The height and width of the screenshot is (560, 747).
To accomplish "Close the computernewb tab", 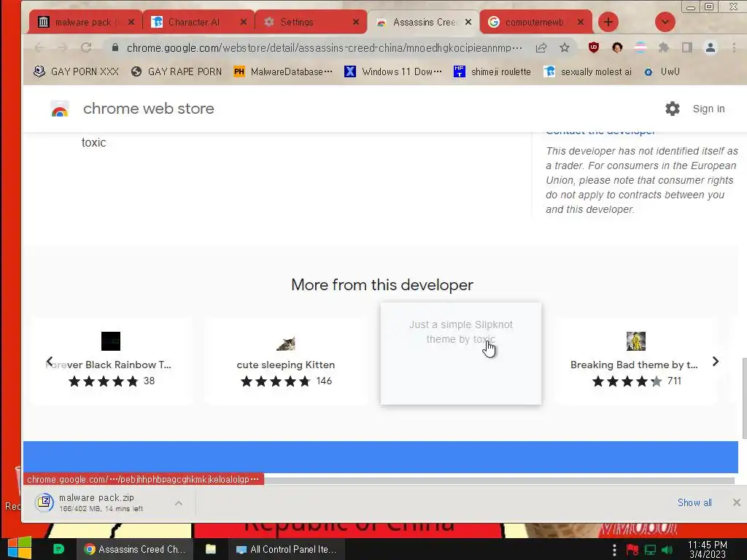I will click(x=580, y=22).
